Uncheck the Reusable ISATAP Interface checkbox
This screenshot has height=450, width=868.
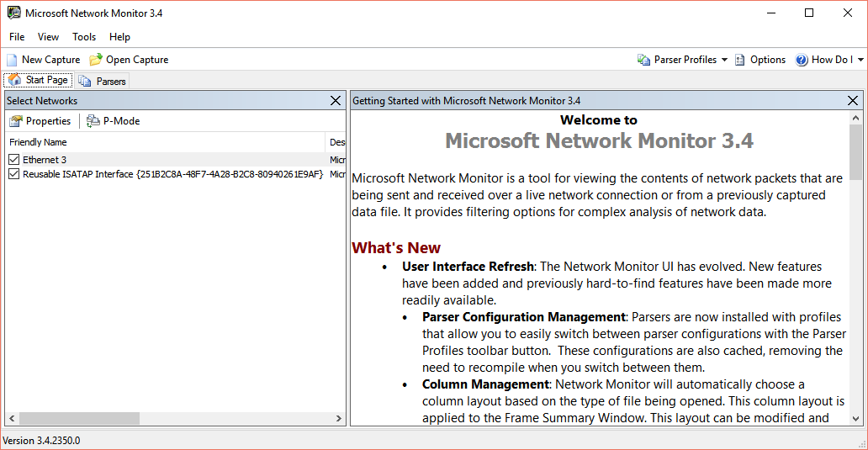click(x=13, y=174)
